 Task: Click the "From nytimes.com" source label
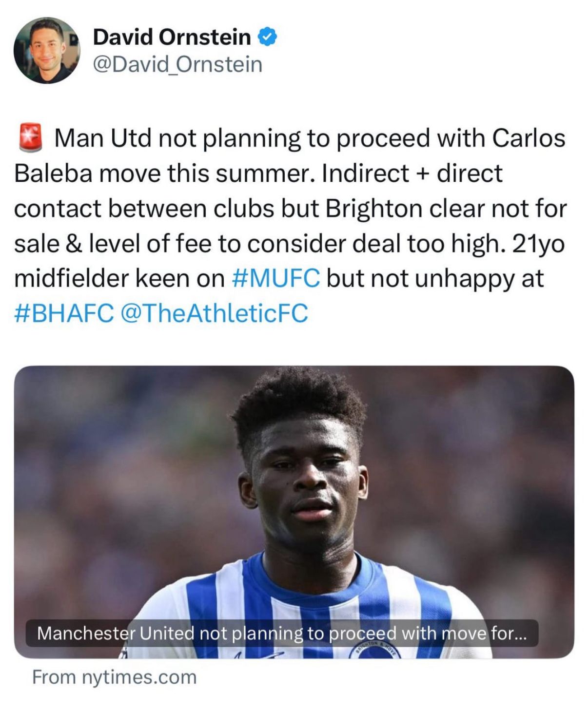[x=115, y=677]
